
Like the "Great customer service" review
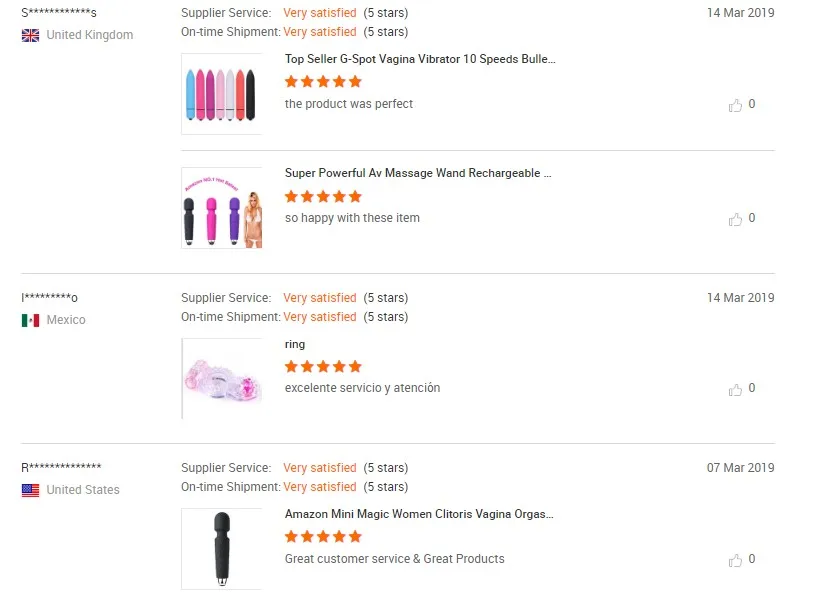[x=736, y=560]
